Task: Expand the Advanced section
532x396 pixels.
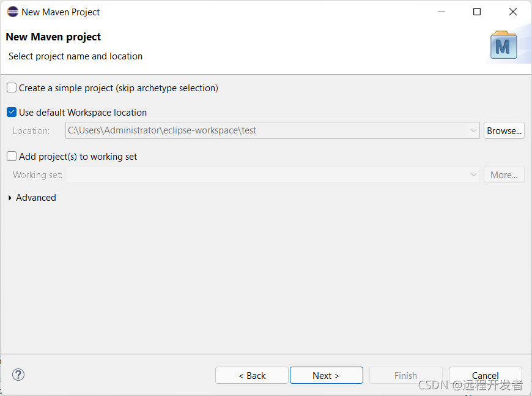Action: click(x=10, y=198)
